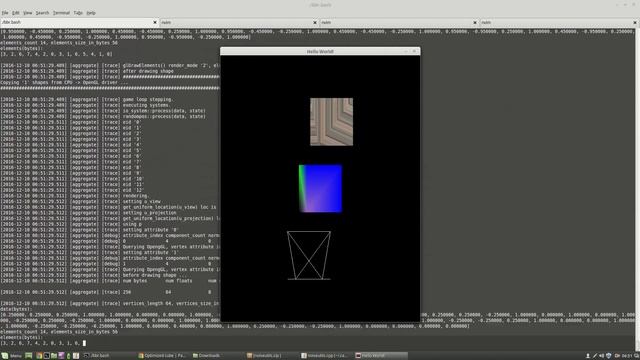The image size is (640, 360).
Task: Minimize the Hello World! window
Action: (x=406, y=51)
